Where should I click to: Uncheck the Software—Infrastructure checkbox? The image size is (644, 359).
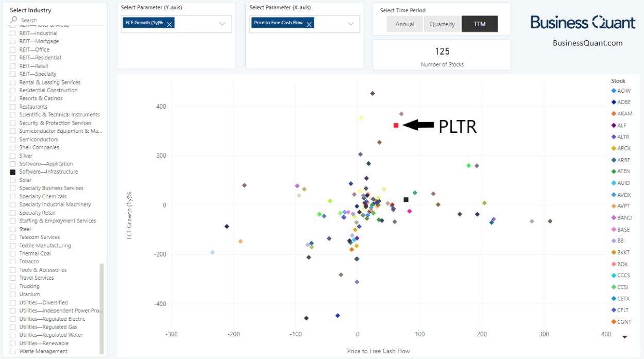click(x=13, y=172)
